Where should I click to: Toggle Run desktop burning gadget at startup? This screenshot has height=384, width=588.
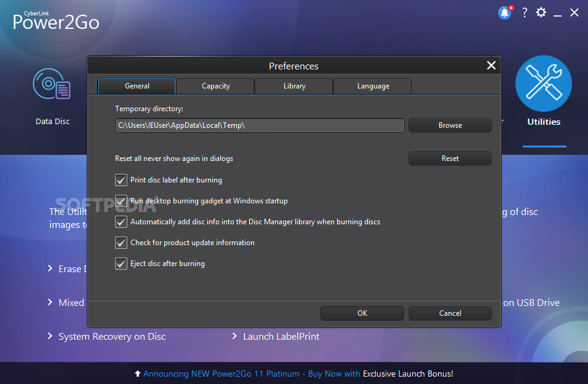pos(121,201)
